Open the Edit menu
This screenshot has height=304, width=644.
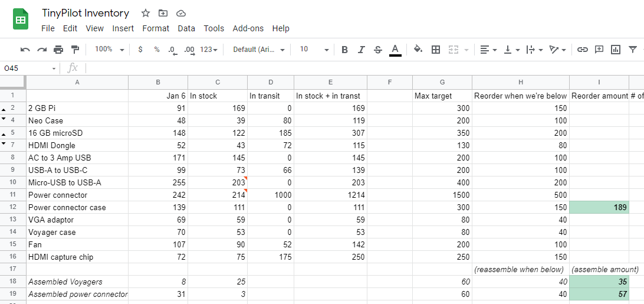click(70, 28)
